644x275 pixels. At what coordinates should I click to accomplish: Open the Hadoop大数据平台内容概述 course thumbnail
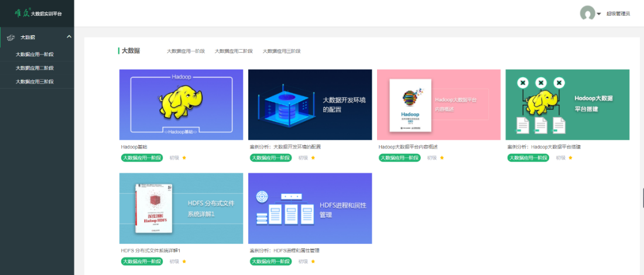pos(439,105)
